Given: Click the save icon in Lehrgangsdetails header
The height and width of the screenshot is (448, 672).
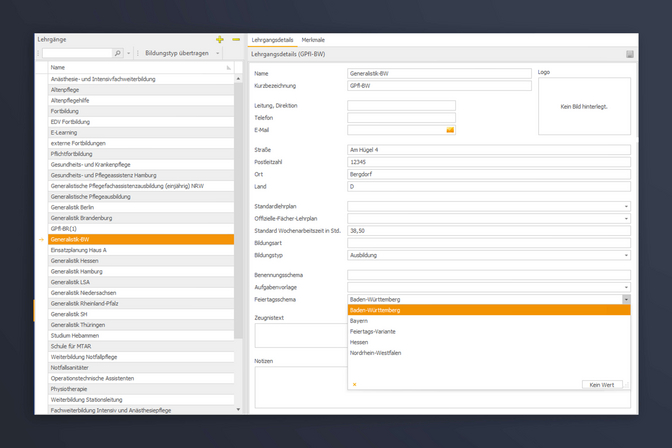Looking at the screenshot, I should 630,54.
